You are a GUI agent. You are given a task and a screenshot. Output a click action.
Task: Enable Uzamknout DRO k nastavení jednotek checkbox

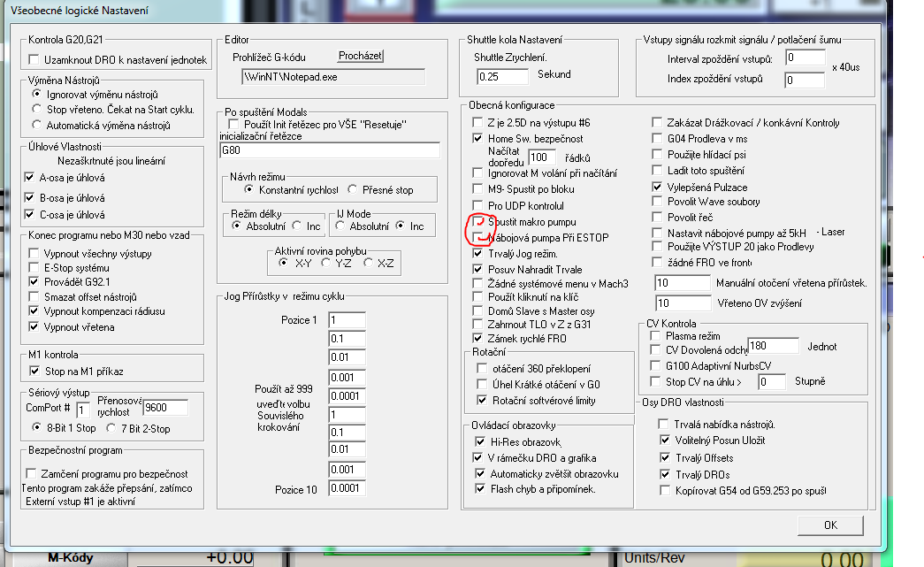35,60
